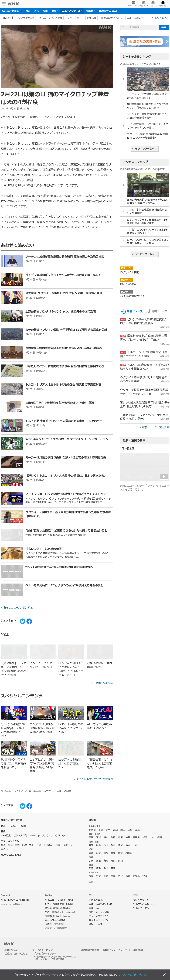Click the share help question mark icon
Image resolution: width=170 pixels, height=980 pixels.
(x=16, y=621)
